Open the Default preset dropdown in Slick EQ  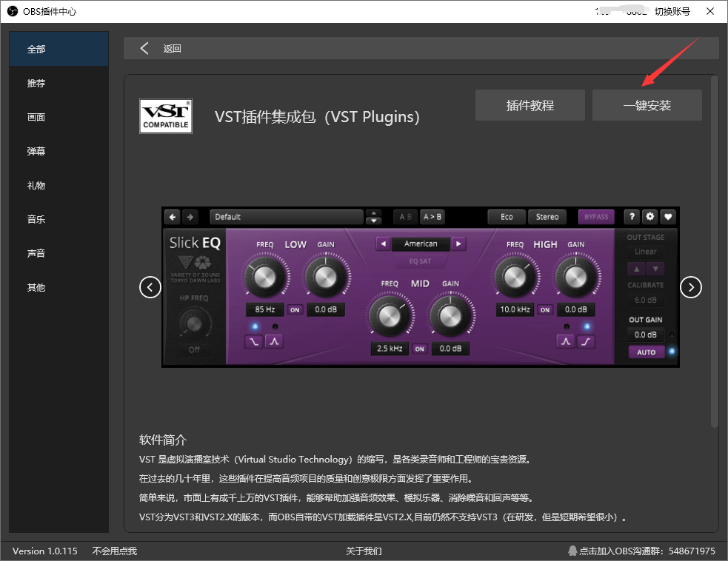287,217
